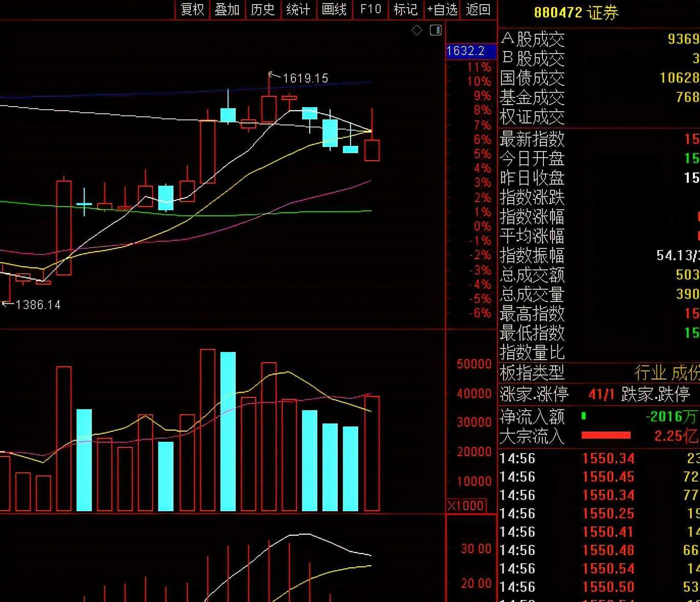700x602 pixels.
Task: Click the diamond icon above the chart
Action: 417,30
